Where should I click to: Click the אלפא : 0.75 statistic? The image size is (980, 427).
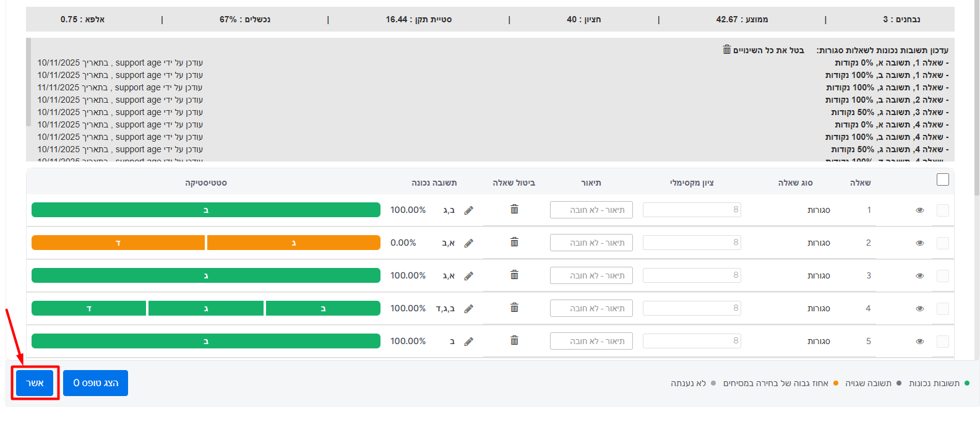(x=82, y=19)
